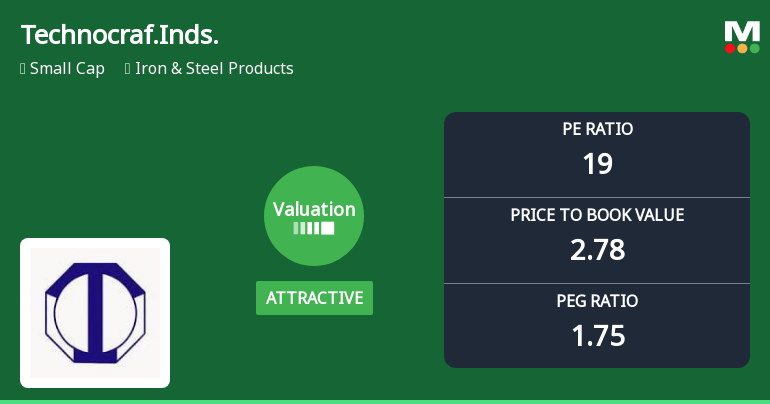Select the PEG RATIO heading
This screenshot has width=770, height=404.
click(x=597, y=301)
